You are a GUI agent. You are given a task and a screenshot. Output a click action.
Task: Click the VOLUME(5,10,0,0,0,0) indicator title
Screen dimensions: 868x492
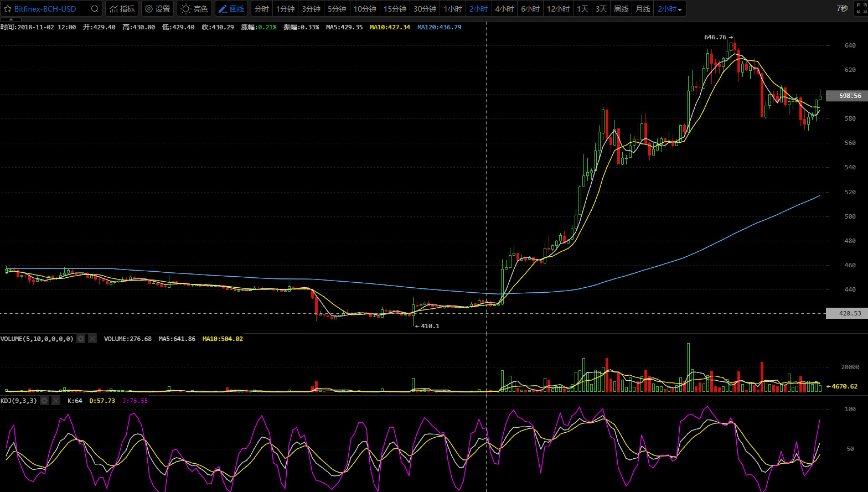click(x=37, y=339)
